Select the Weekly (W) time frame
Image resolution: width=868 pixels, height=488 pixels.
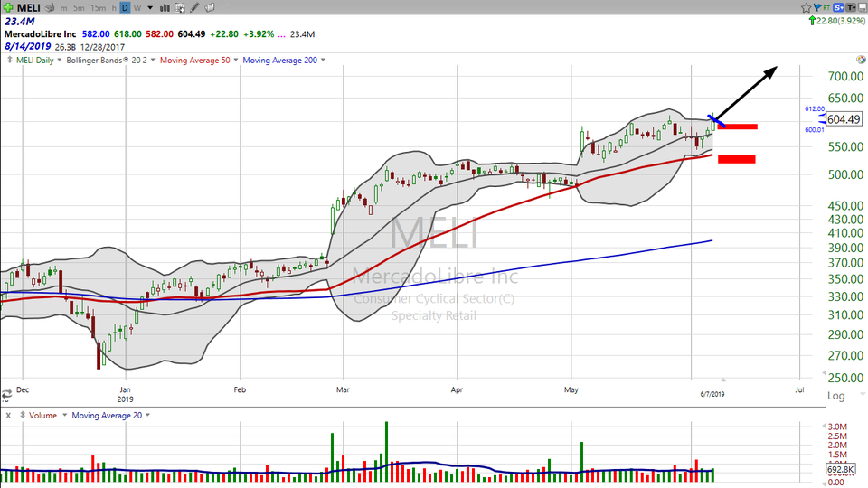137,8
